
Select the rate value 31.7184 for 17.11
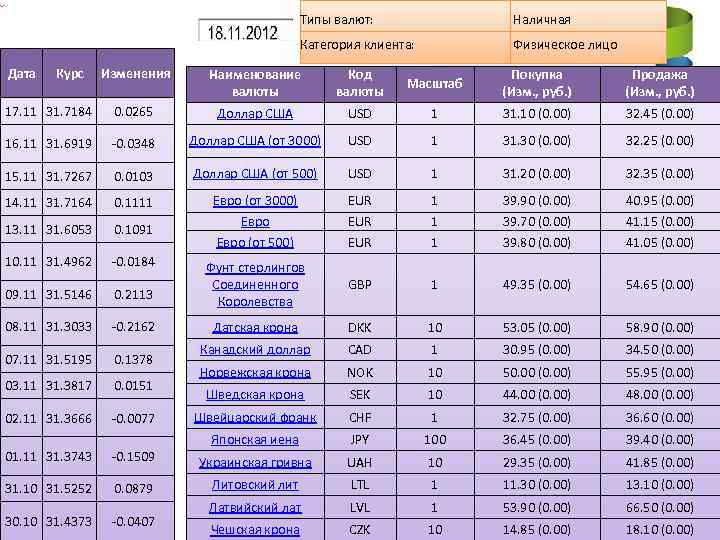click(69, 112)
